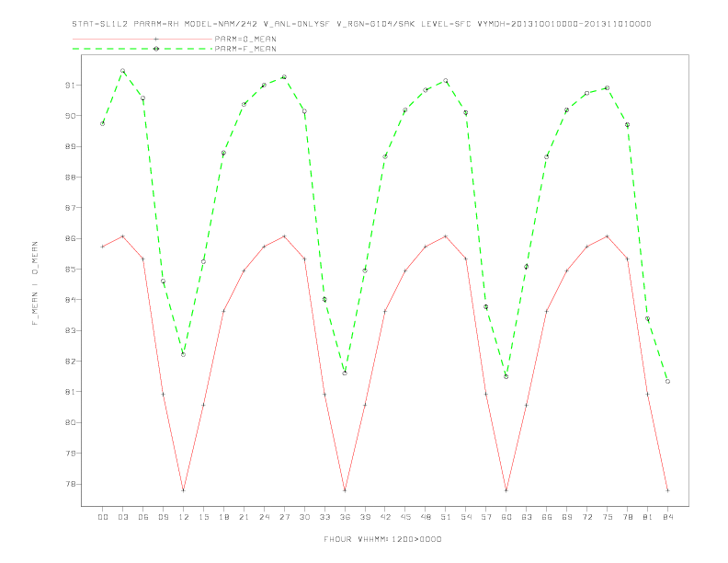Click the F_MEAN green data point at hour 60

tap(506, 377)
